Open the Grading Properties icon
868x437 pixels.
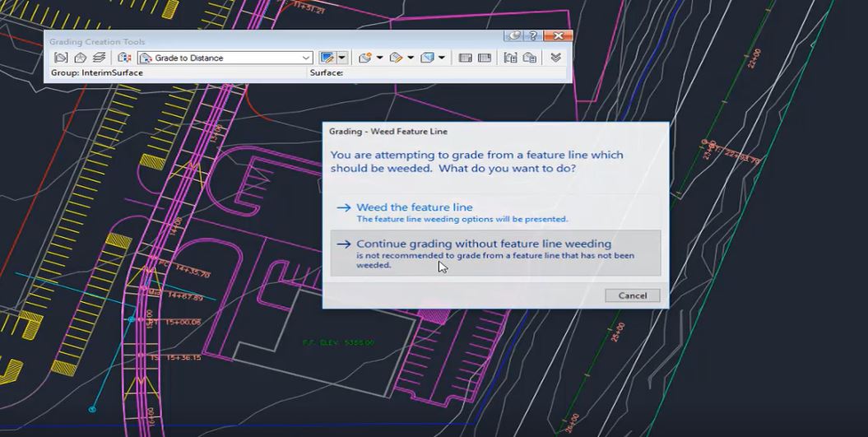(530, 58)
